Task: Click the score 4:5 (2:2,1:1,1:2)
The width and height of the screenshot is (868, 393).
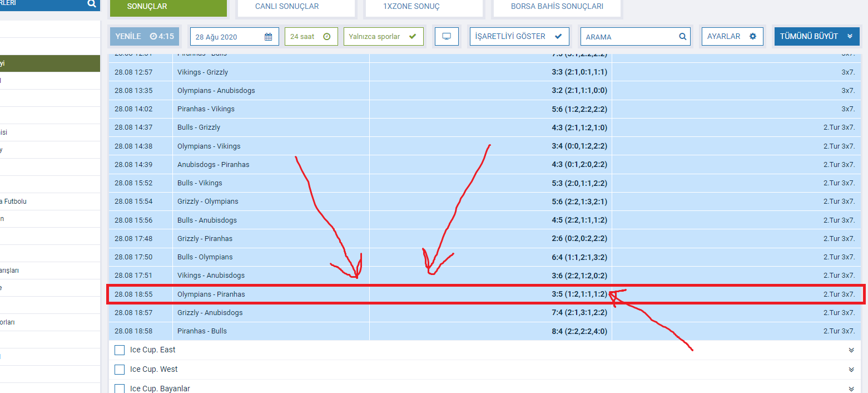Action: pos(579,220)
